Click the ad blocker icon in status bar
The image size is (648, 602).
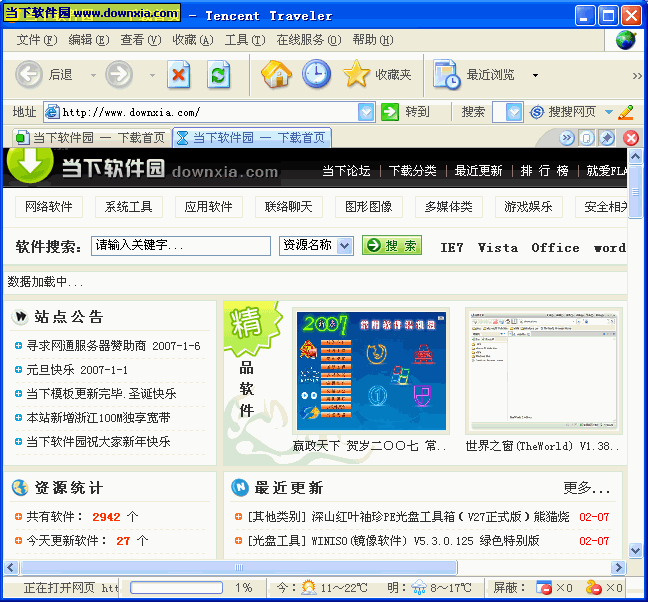coord(593,588)
